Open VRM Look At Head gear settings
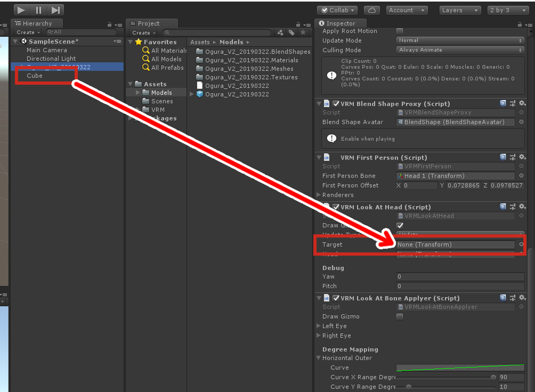This screenshot has height=392, width=535. [x=522, y=207]
